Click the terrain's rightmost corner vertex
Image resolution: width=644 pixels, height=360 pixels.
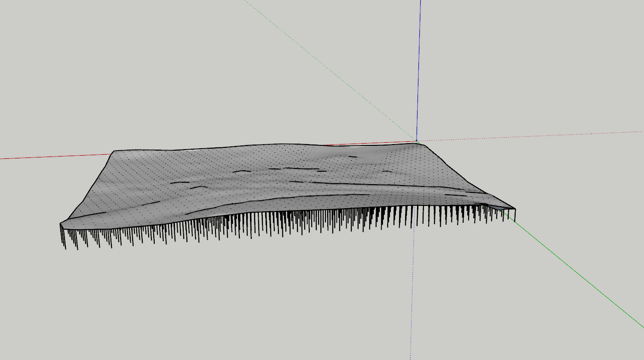click(x=515, y=209)
